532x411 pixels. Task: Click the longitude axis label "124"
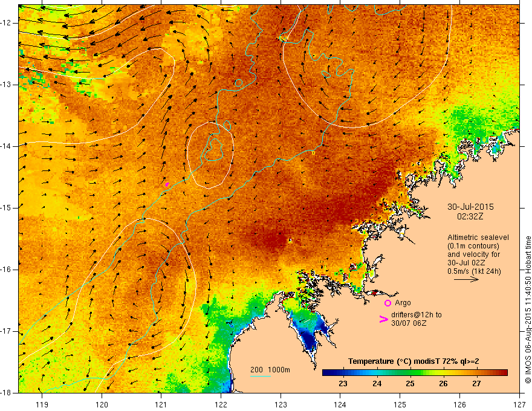(x=340, y=404)
